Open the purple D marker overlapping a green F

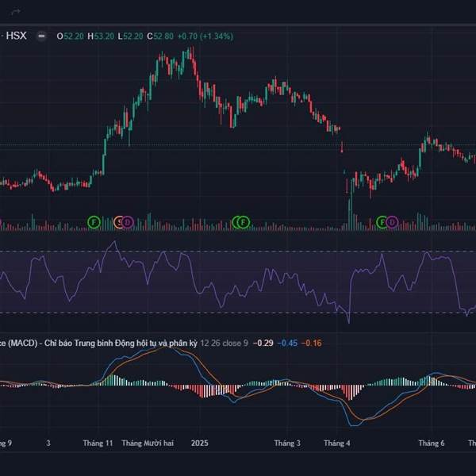pos(392,222)
